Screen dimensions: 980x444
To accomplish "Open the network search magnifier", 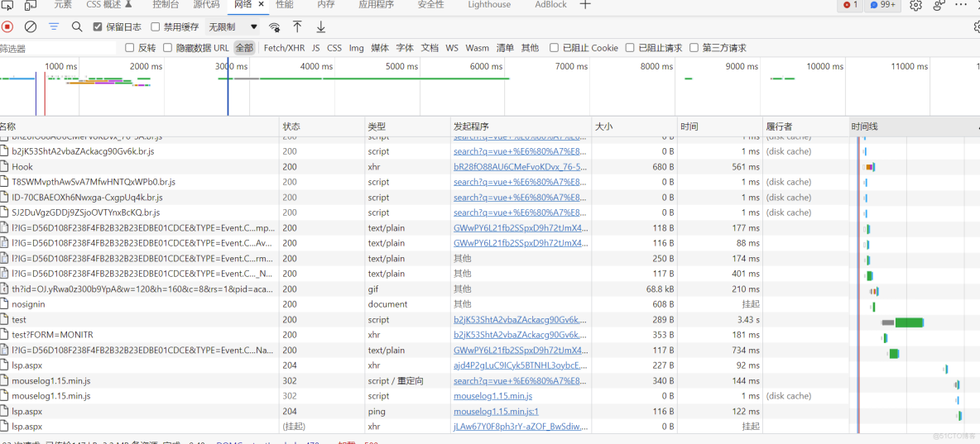I will click(77, 26).
